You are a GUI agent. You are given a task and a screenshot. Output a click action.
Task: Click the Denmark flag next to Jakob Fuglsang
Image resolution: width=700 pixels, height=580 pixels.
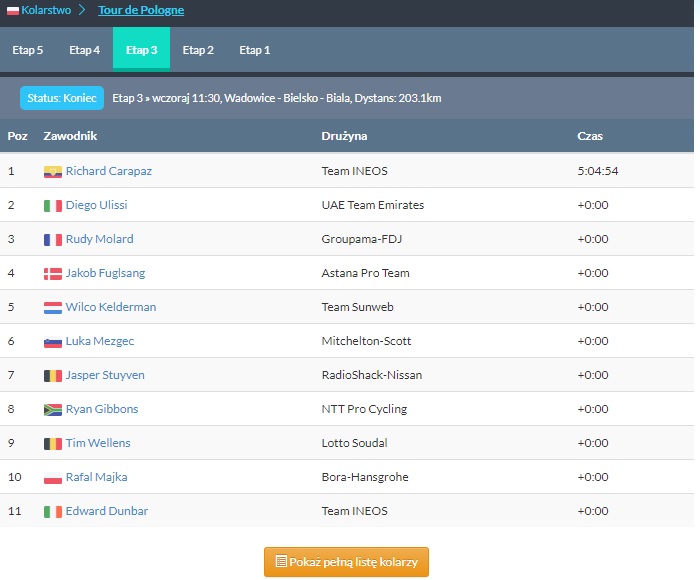(53, 274)
